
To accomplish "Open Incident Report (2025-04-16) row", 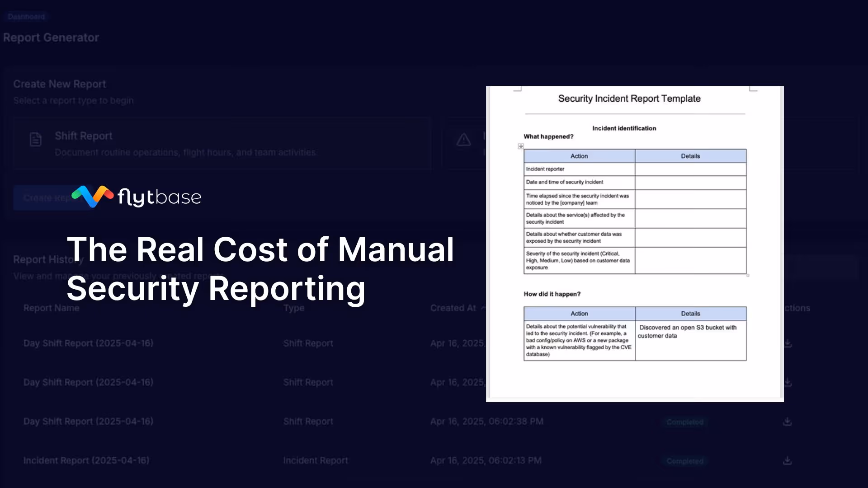I will coord(86,460).
